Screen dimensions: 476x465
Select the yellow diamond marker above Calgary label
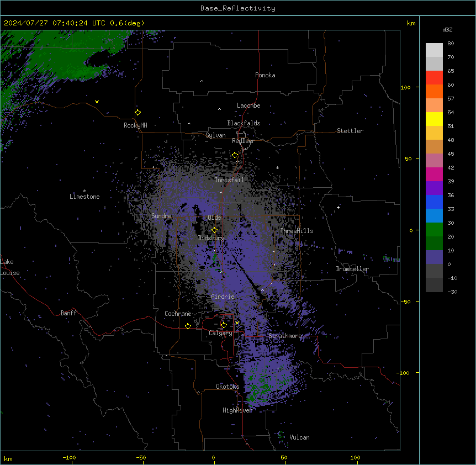point(224,325)
